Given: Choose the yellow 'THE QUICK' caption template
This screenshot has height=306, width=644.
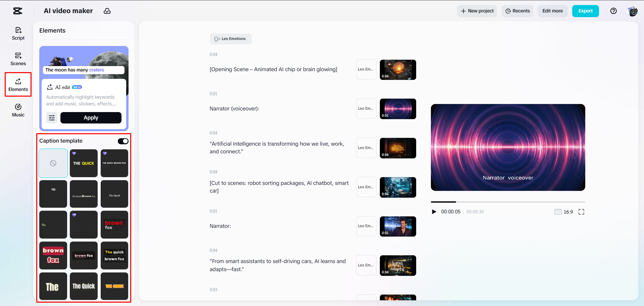Looking at the screenshot, I should pyautogui.click(x=84, y=163).
